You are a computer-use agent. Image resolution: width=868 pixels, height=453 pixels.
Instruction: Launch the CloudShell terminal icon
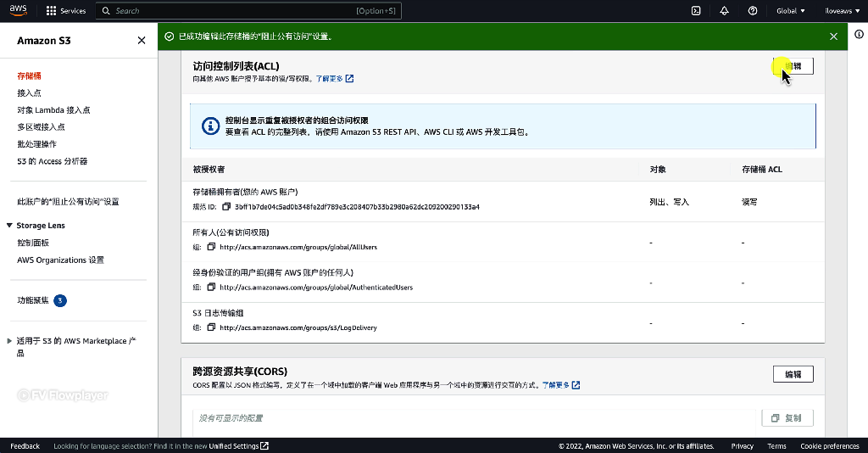click(696, 10)
